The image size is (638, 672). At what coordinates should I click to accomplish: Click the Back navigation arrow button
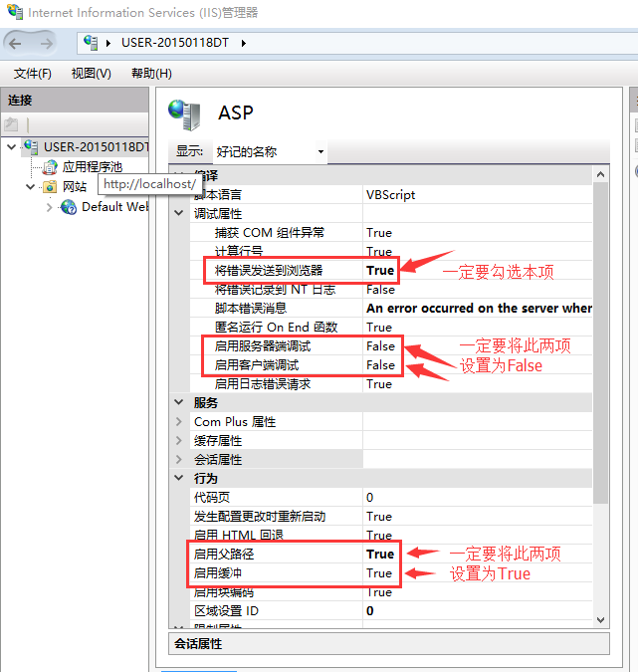point(17,44)
